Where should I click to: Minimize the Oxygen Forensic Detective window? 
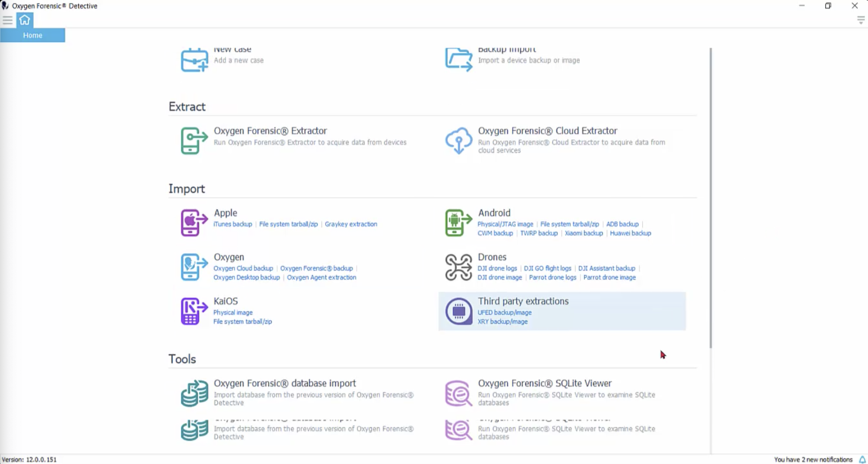click(802, 6)
